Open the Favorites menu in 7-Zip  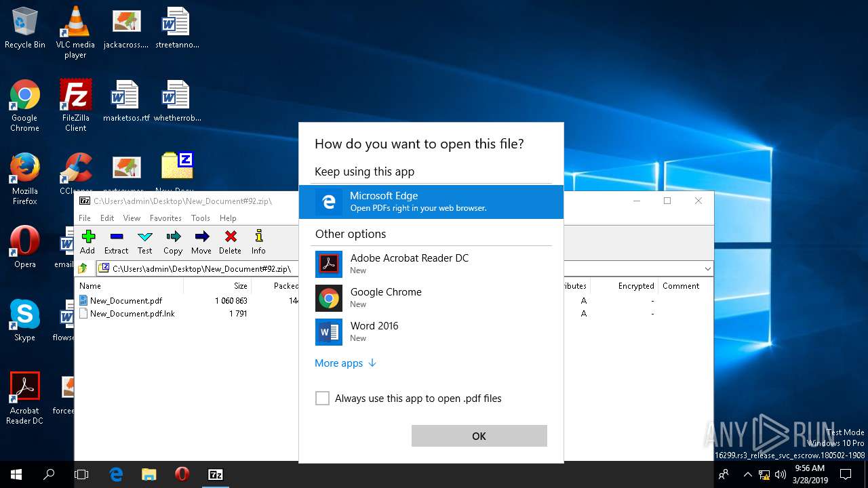165,218
